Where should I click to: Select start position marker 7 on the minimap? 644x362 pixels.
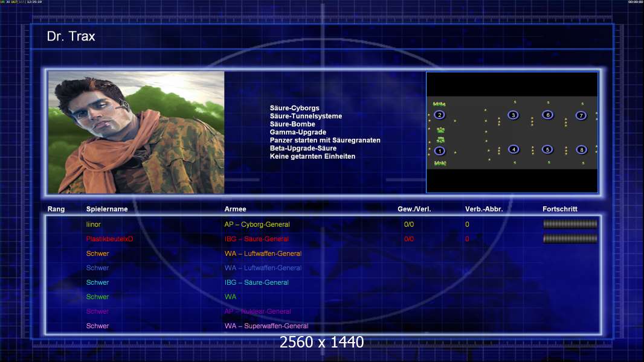point(581,116)
